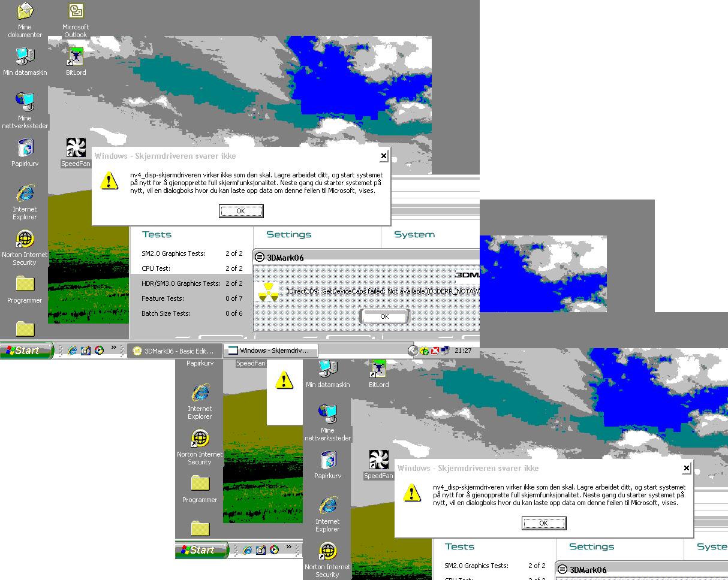Launch BitLord icon below Microsoft Outlook
This screenshot has width=728, height=580.
tap(76, 61)
